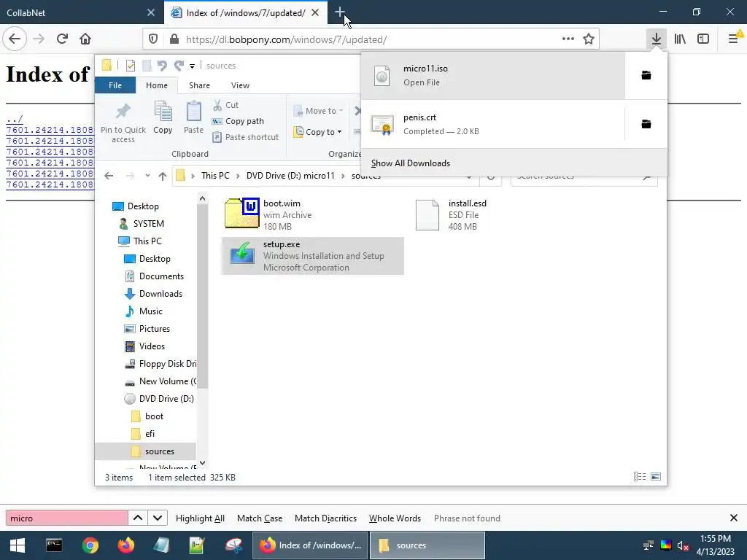
Task: Go back in Firefox browser history
Action: pyautogui.click(x=15, y=39)
